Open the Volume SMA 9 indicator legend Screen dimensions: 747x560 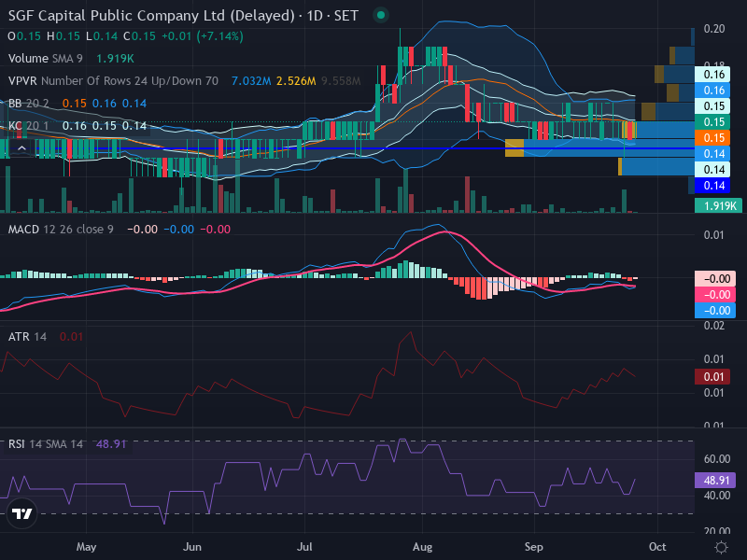(x=45, y=59)
